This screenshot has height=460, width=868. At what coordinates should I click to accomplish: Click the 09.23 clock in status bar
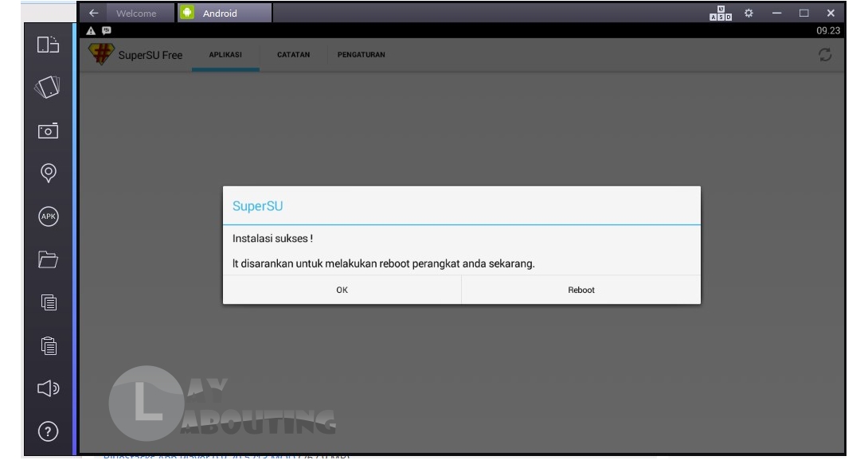coord(828,31)
